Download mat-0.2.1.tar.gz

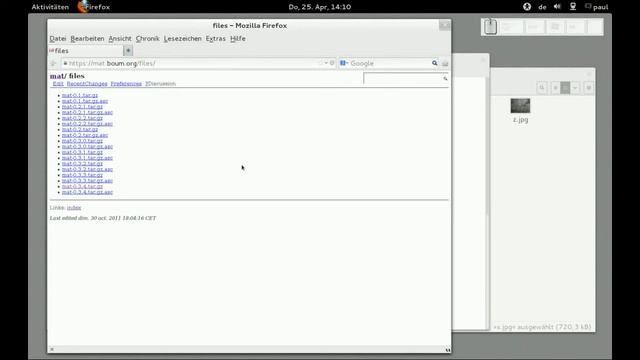click(x=82, y=107)
